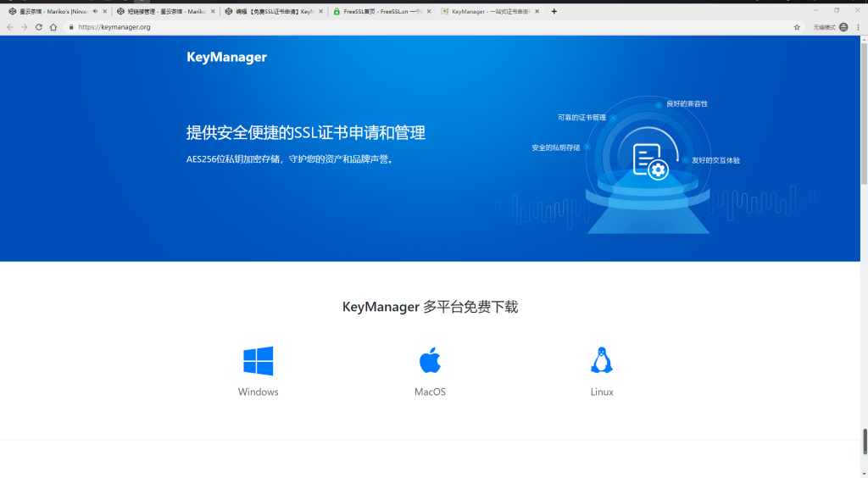Click the Linux label link
Viewport: 868px width, 478px height.
tap(602, 392)
